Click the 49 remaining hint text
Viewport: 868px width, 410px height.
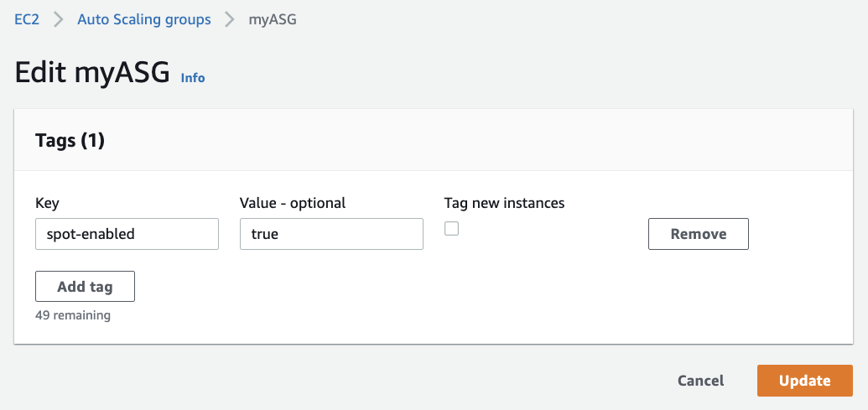click(73, 315)
